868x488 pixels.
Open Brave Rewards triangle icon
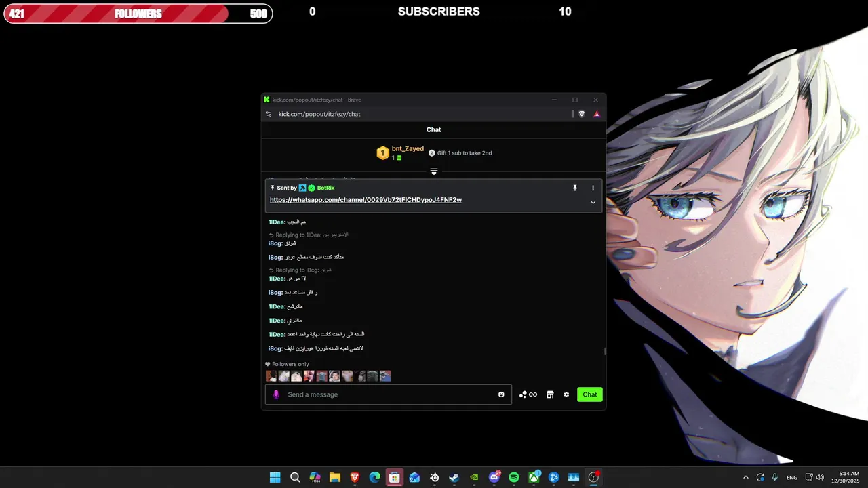point(597,114)
